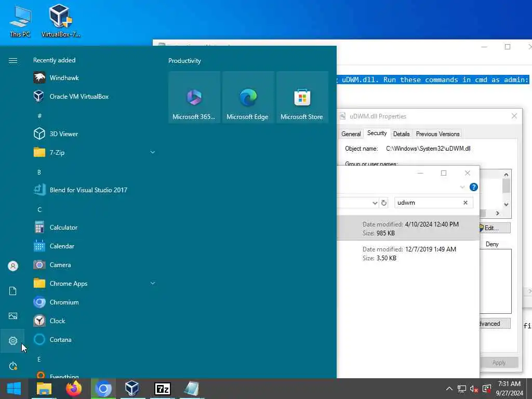Jump to the C letter index
This screenshot has height=399, width=532.
click(39, 209)
